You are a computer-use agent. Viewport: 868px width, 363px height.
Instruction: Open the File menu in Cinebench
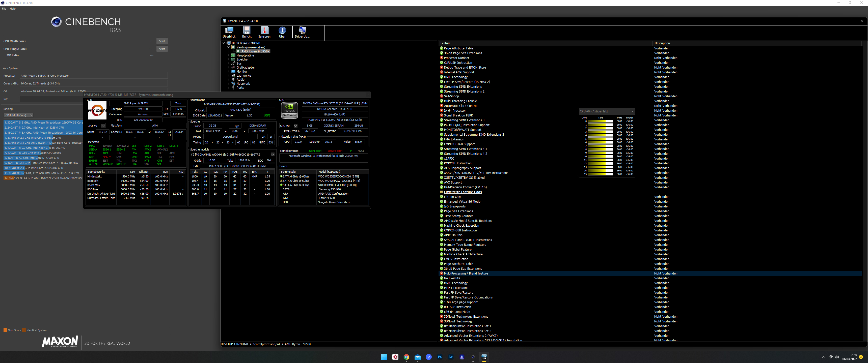click(x=4, y=9)
